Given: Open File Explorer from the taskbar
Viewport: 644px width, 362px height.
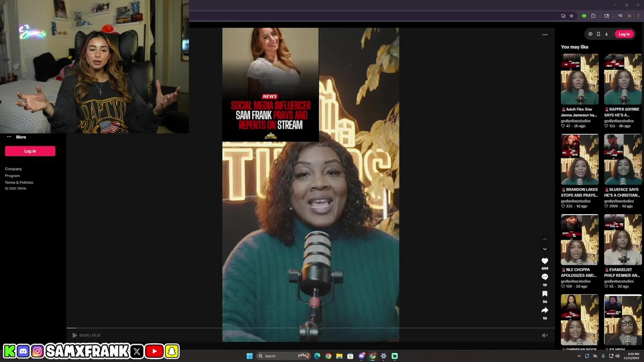Looking at the screenshot, I should pos(339,356).
